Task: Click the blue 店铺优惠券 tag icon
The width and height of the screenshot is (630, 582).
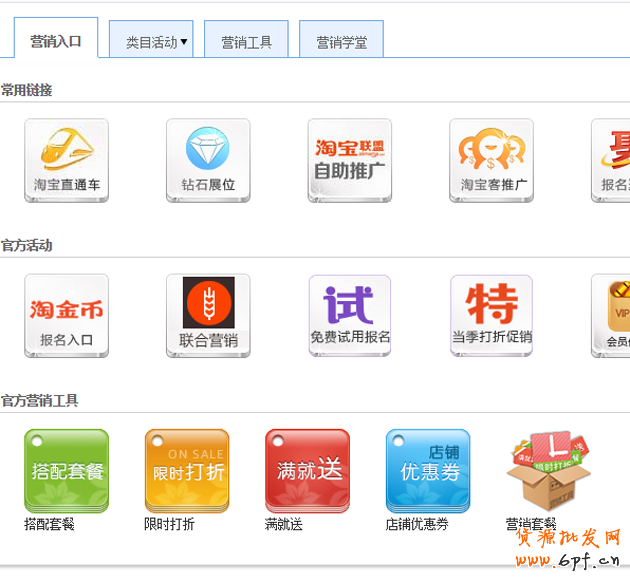Action: (x=428, y=471)
